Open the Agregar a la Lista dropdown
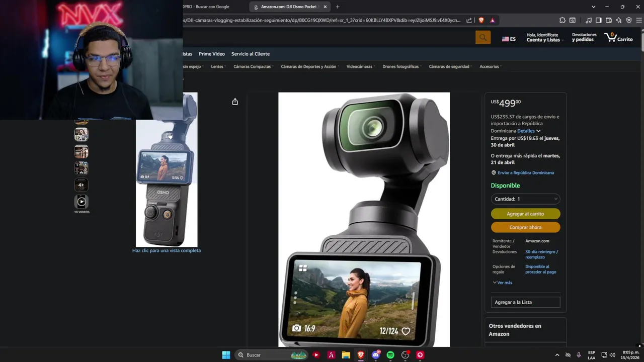This screenshot has width=644, height=362. point(525,302)
